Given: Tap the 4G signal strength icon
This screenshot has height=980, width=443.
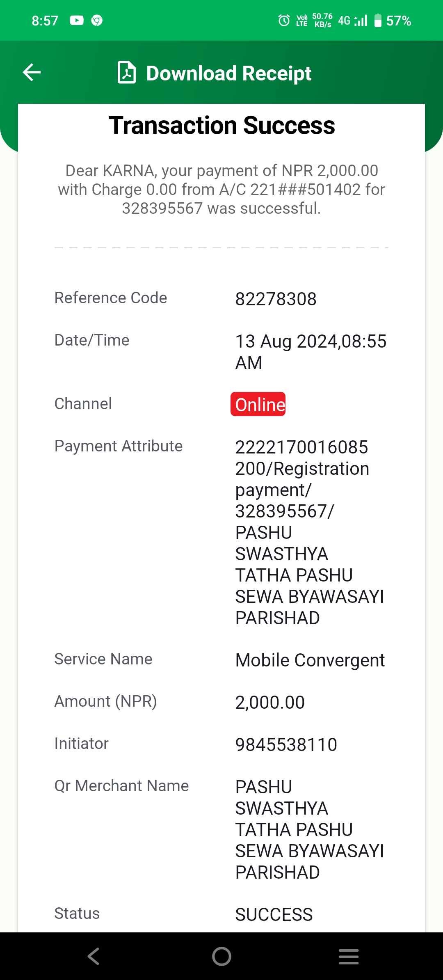Looking at the screenshot, I should 353,21.
